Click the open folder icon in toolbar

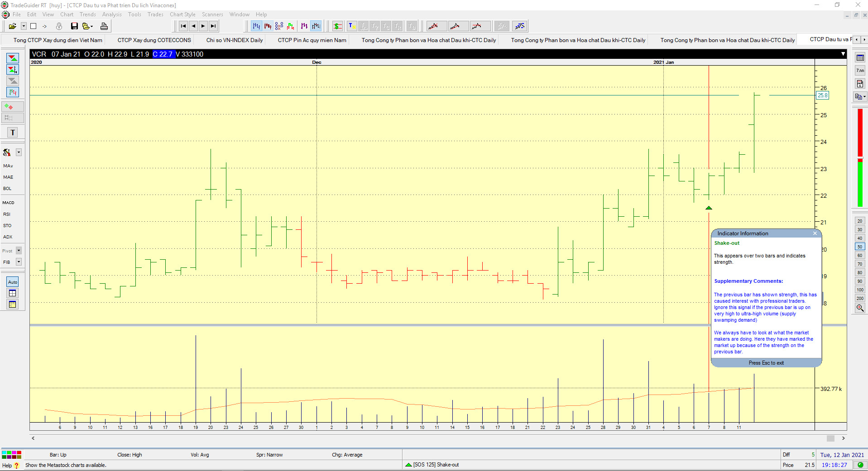(12, 26)
